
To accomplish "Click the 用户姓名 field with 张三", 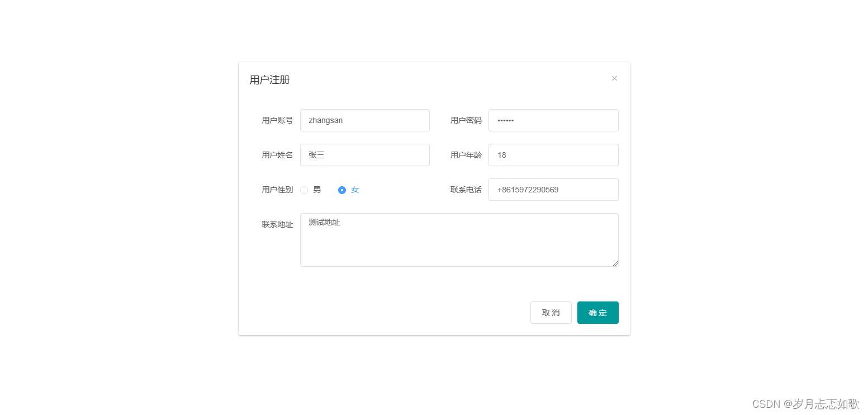I will (x=364, y=155).
